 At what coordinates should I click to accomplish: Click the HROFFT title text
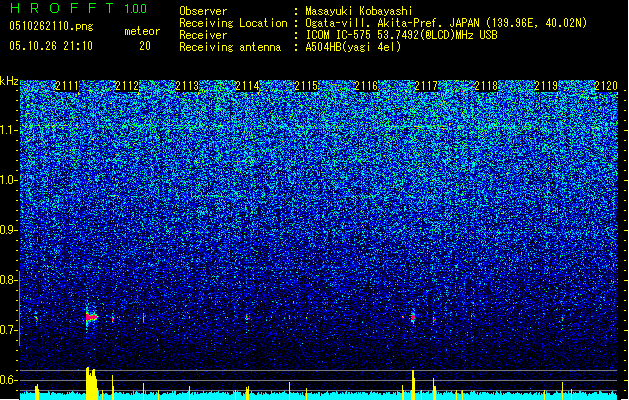[62, 8]
